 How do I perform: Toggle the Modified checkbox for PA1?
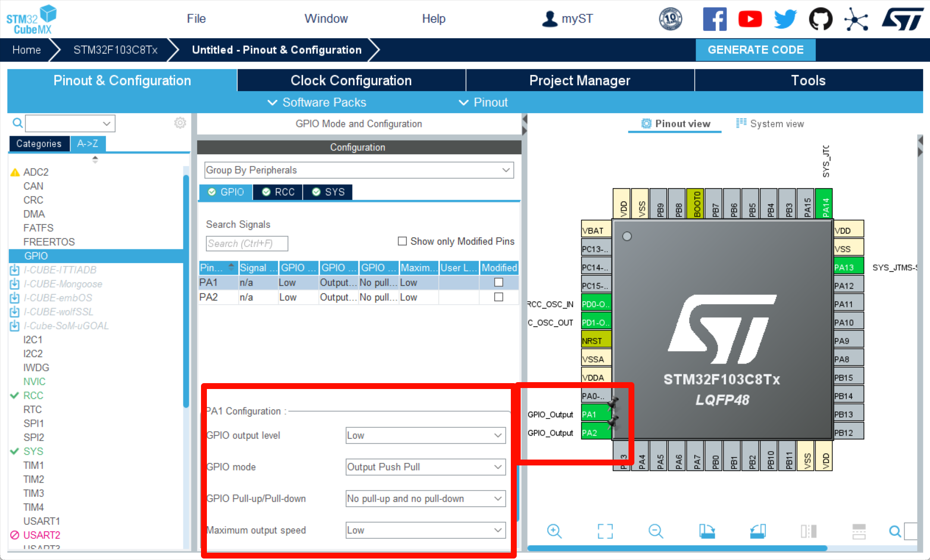(x=499, y=282)
